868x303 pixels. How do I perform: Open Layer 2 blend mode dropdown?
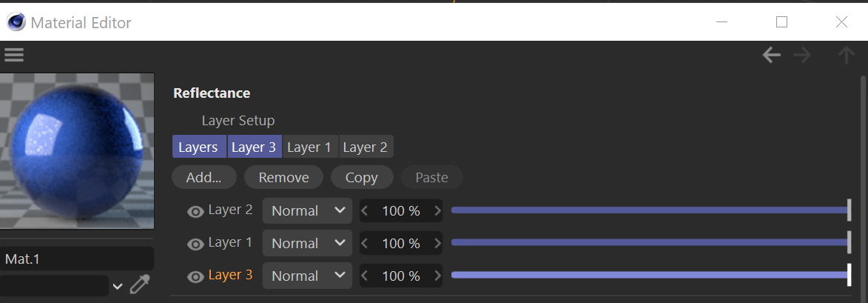[307, 211]
